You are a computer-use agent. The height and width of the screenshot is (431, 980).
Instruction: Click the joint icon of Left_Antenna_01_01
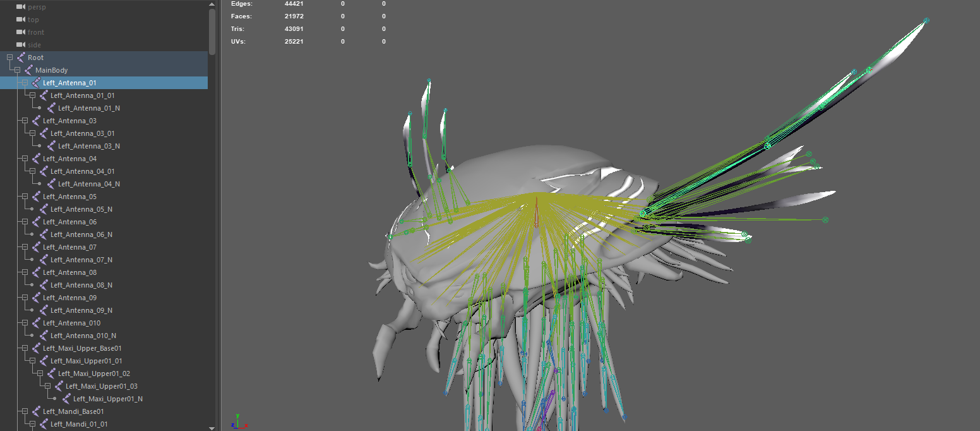click(x=44, y=95)
